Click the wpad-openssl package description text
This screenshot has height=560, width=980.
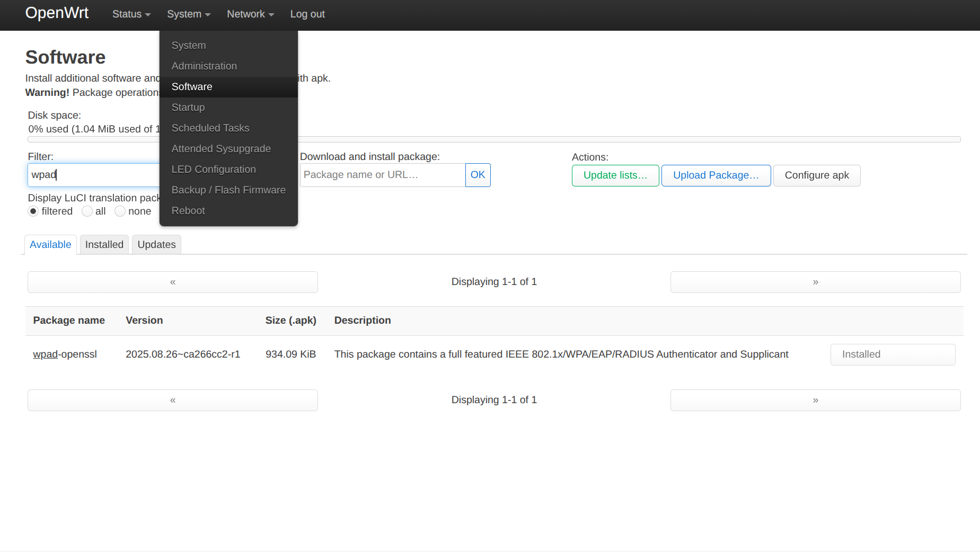pos(561,354)
